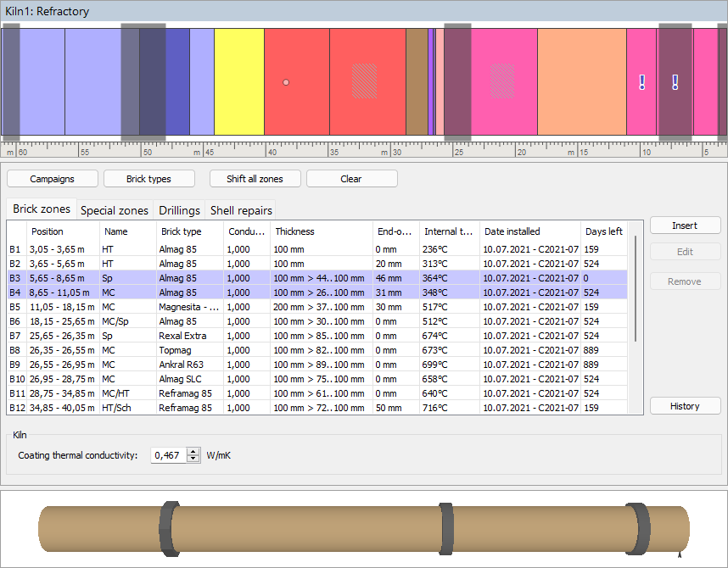Sort by the Internal temperature column header

pyautogui.click(x=449, y=231)
